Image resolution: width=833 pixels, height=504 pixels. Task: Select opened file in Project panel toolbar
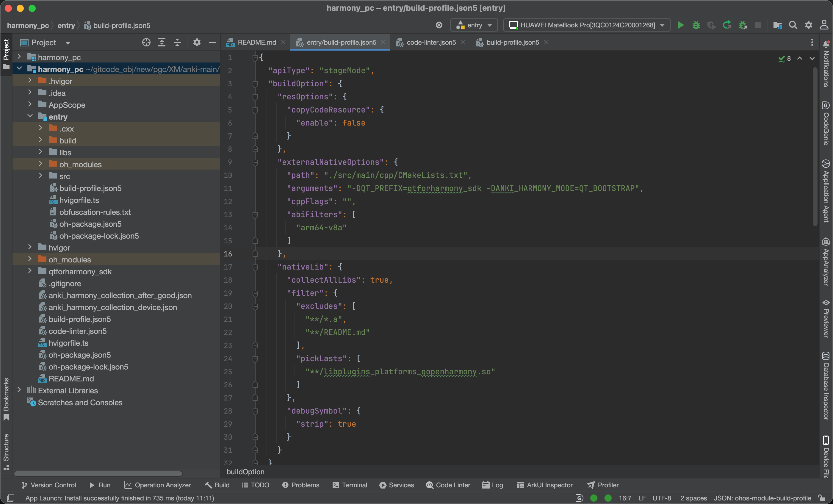coord(146,43)
